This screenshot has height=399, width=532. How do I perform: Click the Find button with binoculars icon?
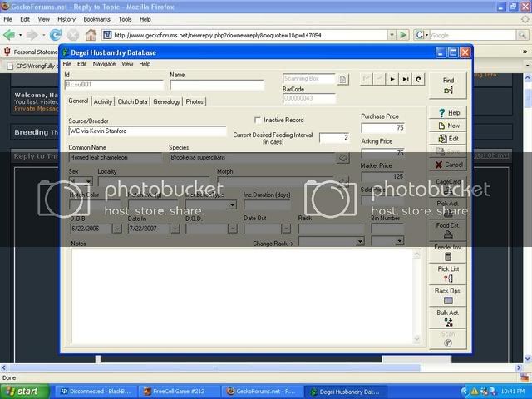(x=448, y=85)
